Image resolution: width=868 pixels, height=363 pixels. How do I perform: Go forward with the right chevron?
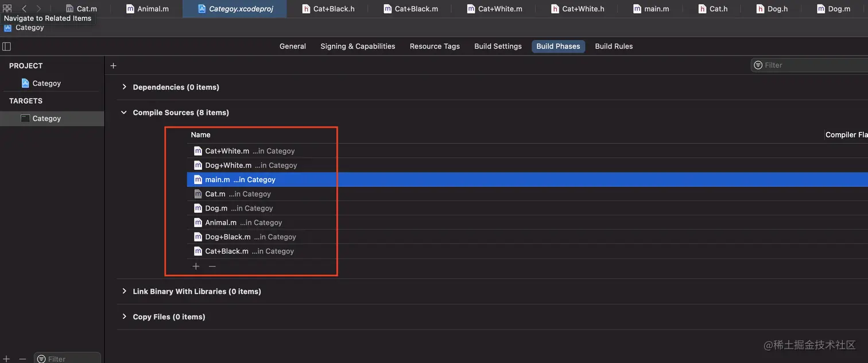(x=38, y=9)
